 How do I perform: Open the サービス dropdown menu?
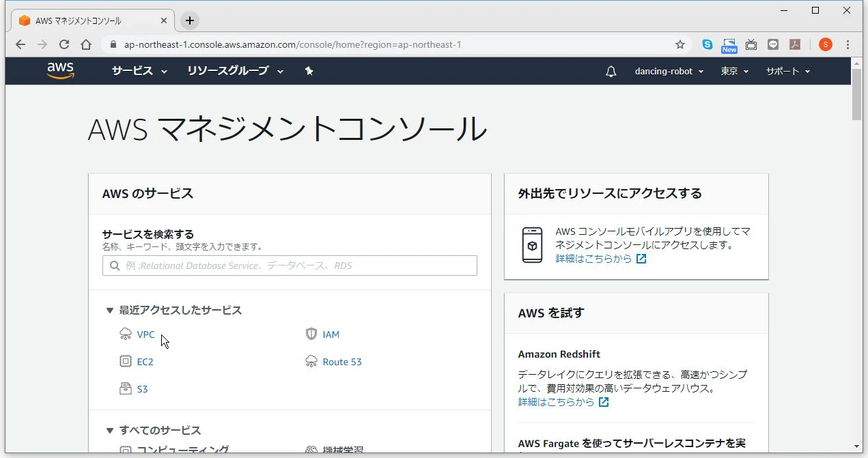tap(139, 71)
